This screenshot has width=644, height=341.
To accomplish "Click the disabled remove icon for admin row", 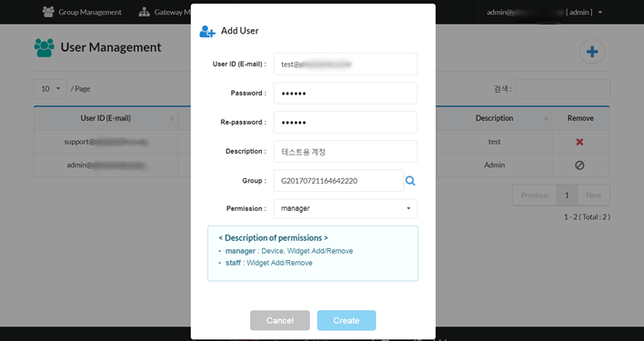I will coord(579,165).
